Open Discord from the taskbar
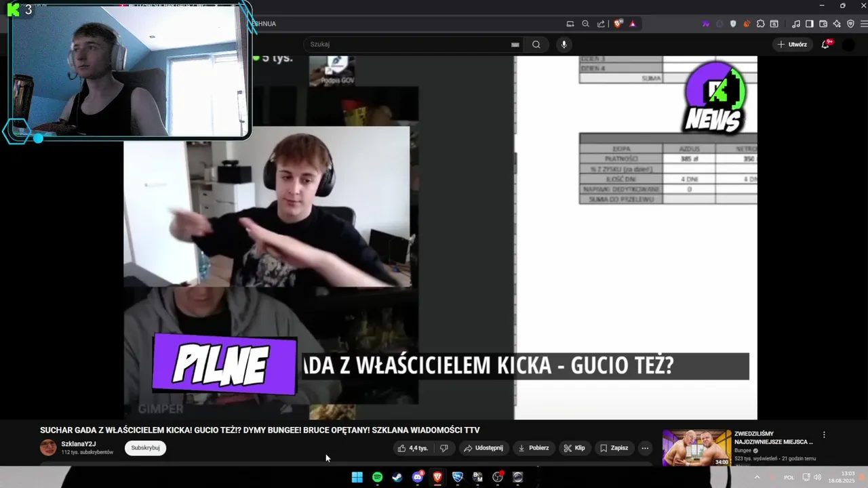The height and width of the screenshot is (488, 868). coord(418,477)
